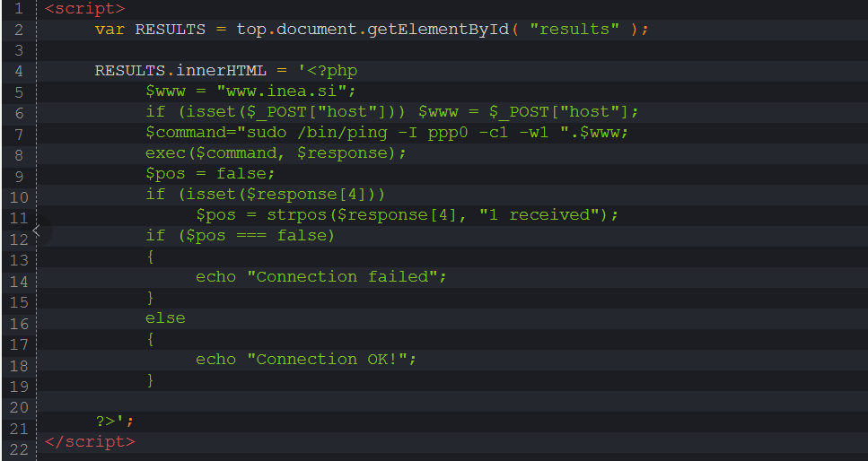Screen dimensions: 868x461
Task: Click the opening <script> tag
Action: coord(84,9)
